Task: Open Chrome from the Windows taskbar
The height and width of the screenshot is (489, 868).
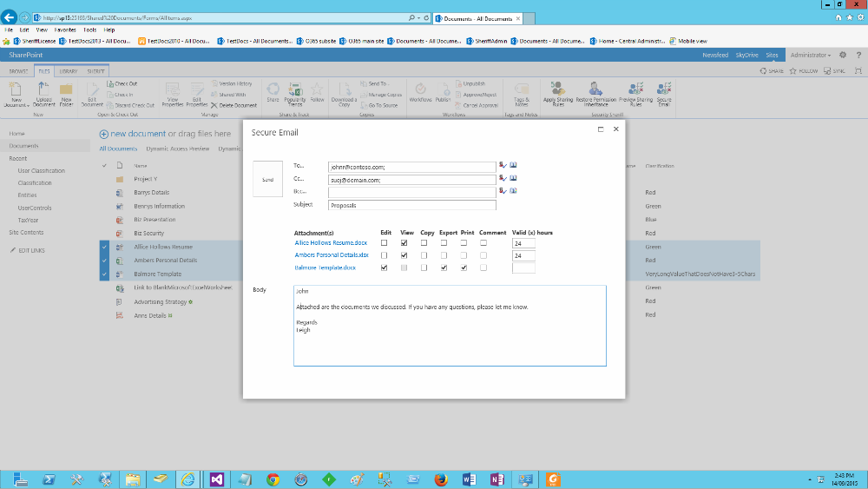Action: tap(273, 479)
